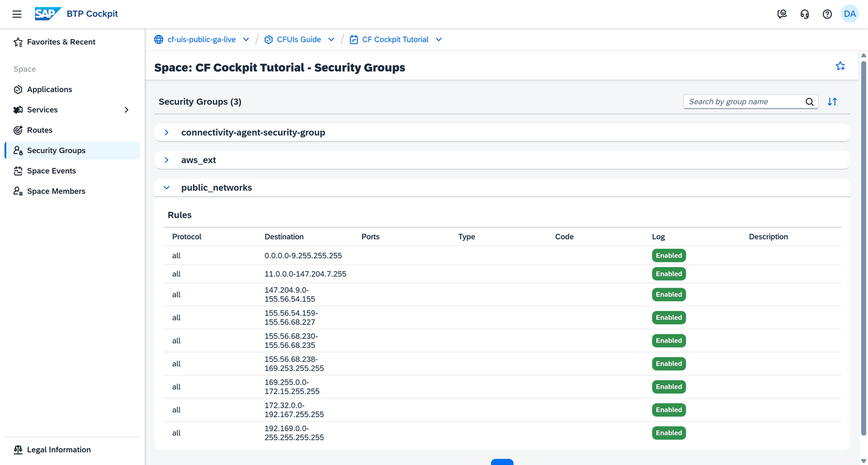Image resolution: width=868 pixels, height=465 pixels.
Task: Click Log column header
Action: click(658, 237)
